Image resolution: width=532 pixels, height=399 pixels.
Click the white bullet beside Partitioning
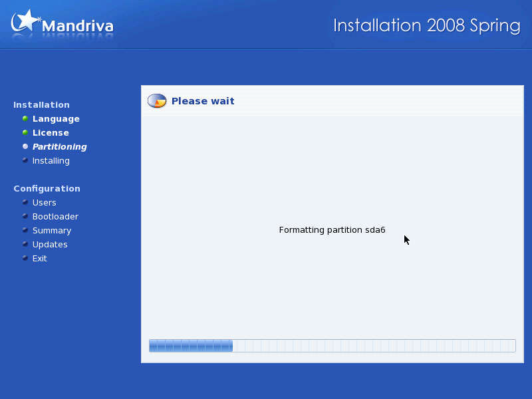click(x=25, y=146)
